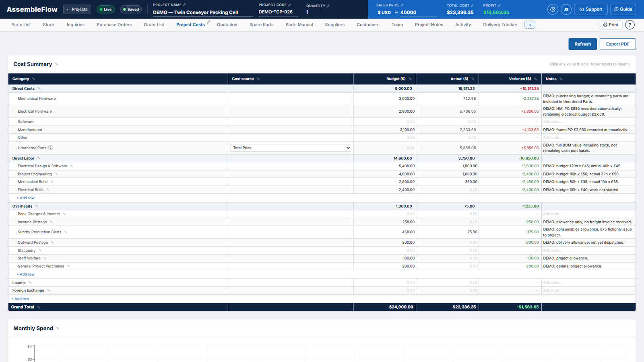
Task: Click the Add note field in Software row
Action: 588,122
